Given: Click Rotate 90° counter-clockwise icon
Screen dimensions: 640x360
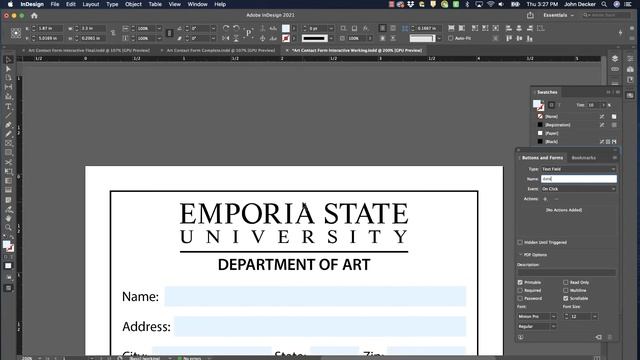Looking at the screenshot, I should [236, 28].
